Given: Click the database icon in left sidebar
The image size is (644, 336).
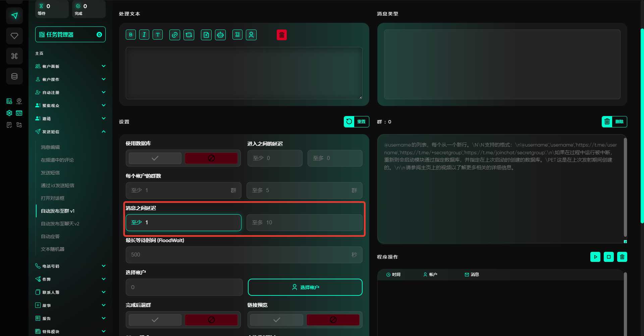Looking at the screenshot, I should [x=14, y=76].
